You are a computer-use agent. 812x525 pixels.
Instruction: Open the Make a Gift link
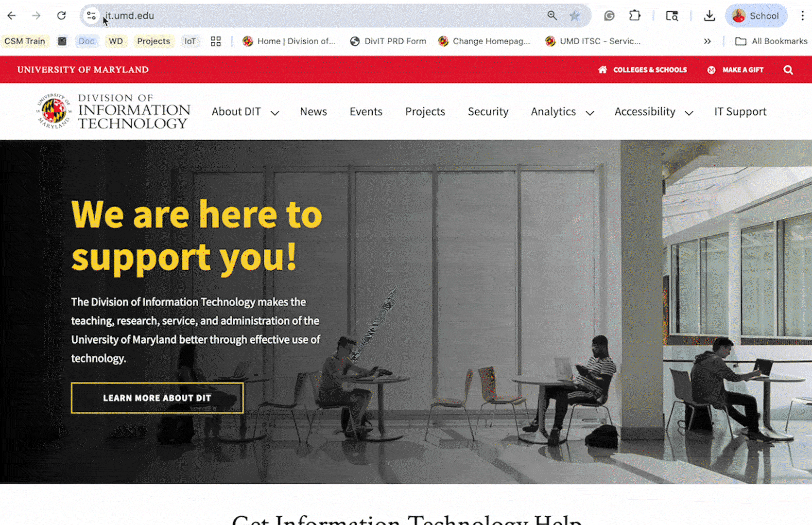pos(735,70)
